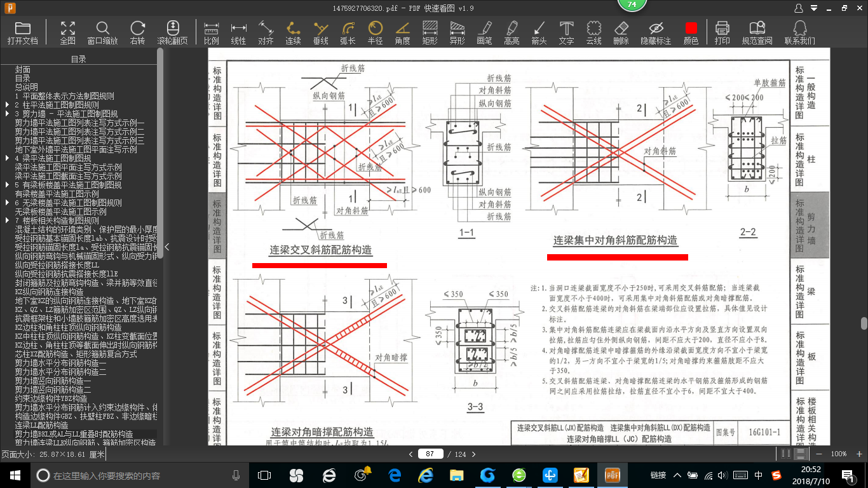Zoom out with the minus button
Viewport: 868px width, 488px height.
(x=818, y=454)
